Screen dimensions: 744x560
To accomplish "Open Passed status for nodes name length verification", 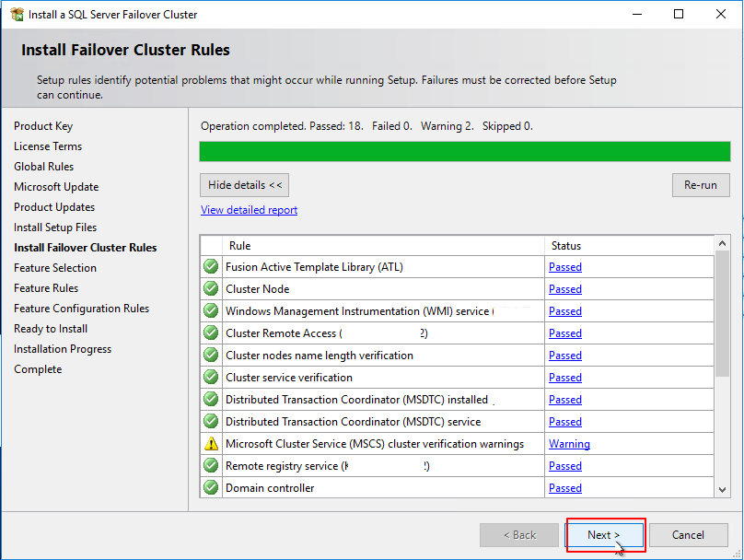I will pos(565,356).
